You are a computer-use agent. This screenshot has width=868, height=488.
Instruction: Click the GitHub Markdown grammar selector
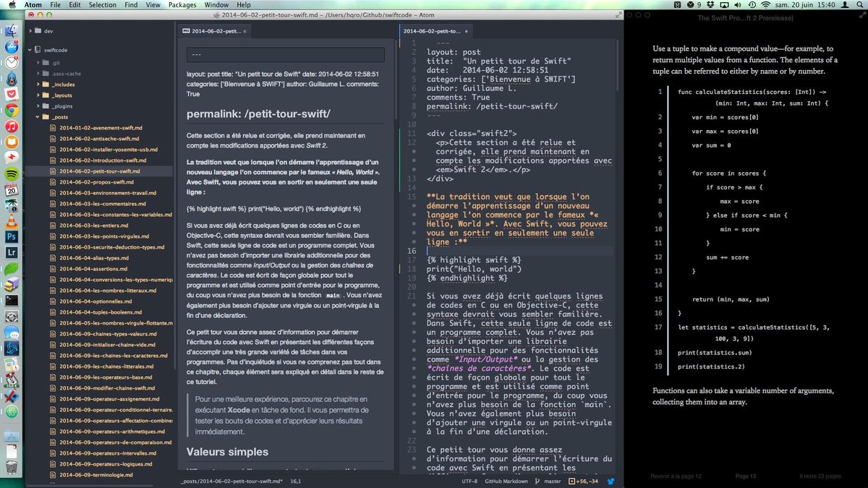point(506,481)
